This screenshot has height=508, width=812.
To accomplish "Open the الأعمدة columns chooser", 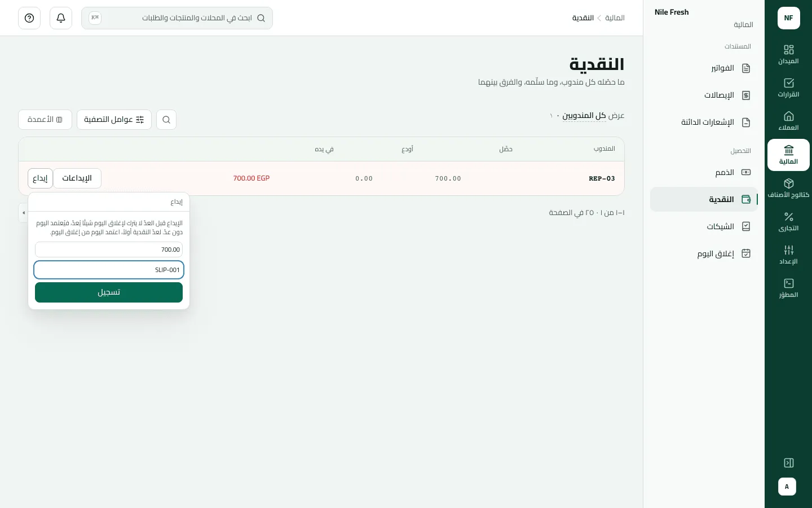I will click(45, 120).
